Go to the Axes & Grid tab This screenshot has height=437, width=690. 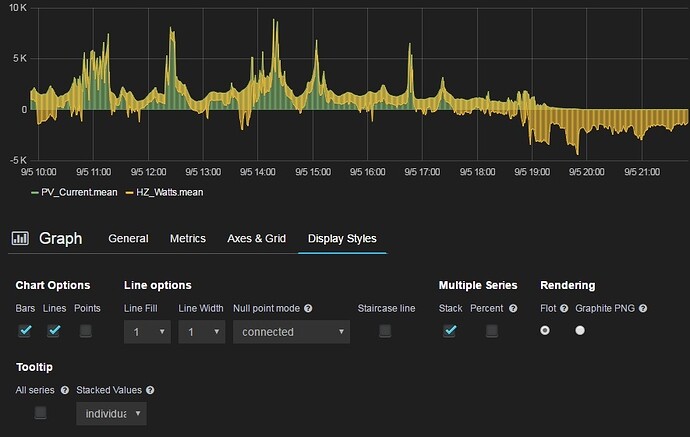pyautogui.click(x=256, y=238)
